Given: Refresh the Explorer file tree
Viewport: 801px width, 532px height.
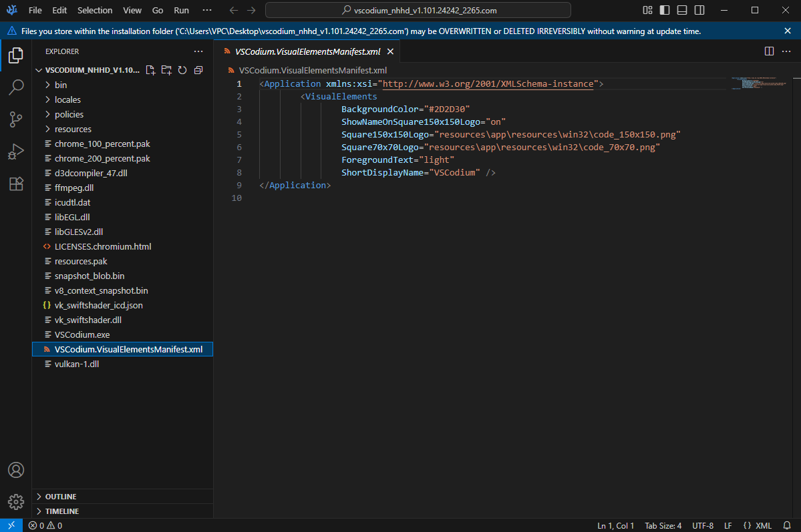Looking at the screenshot, I should (x=182, y=70).
